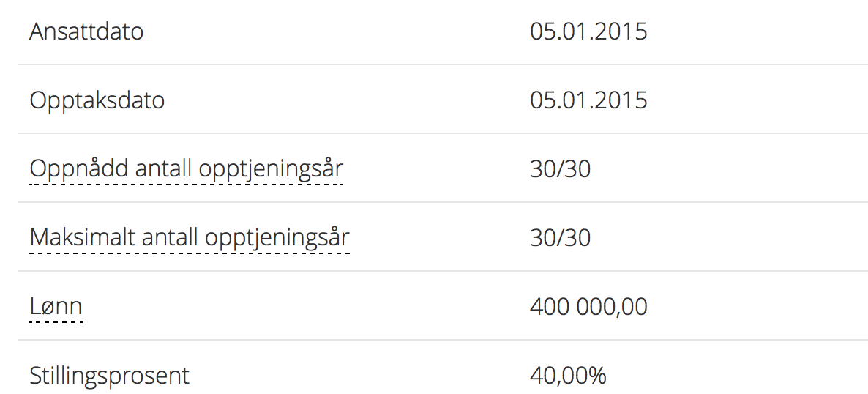
Task: Select the salary amount 400 000,00
Action: 588,307
